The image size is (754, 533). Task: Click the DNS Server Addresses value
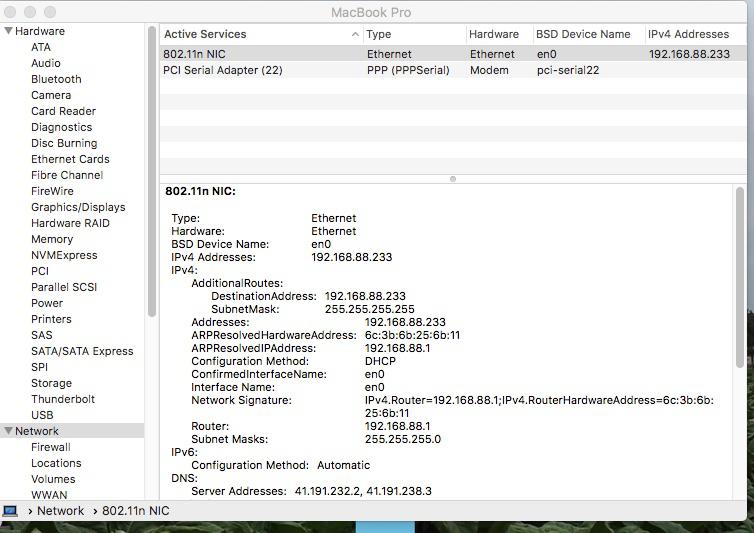coord(363,491)
